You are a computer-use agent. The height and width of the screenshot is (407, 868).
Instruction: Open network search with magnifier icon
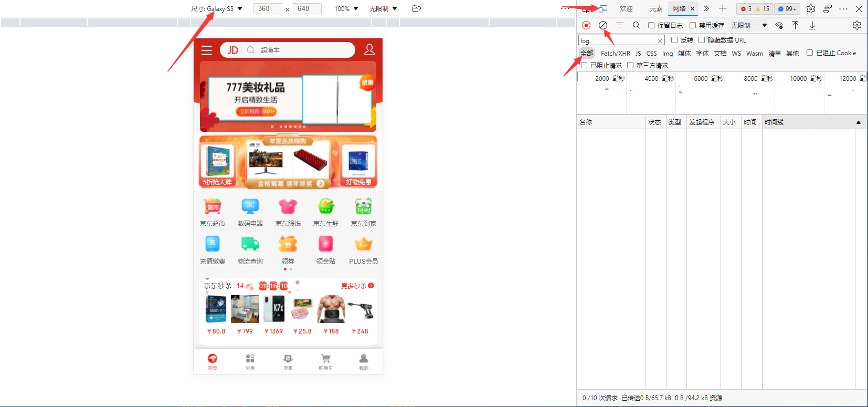click(637, 25)
